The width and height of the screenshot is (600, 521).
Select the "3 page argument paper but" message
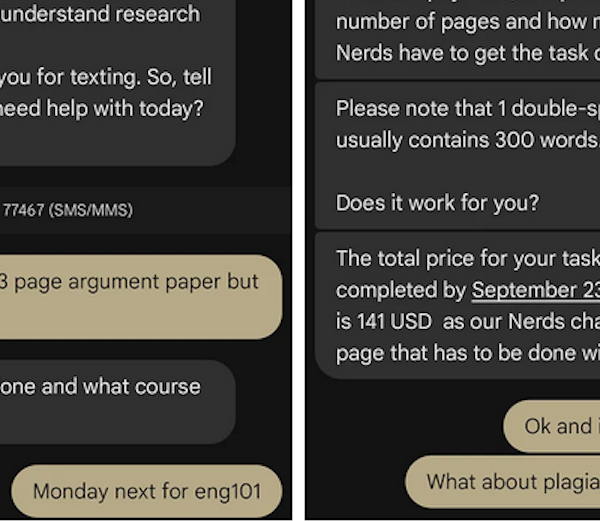click(130, 282)
